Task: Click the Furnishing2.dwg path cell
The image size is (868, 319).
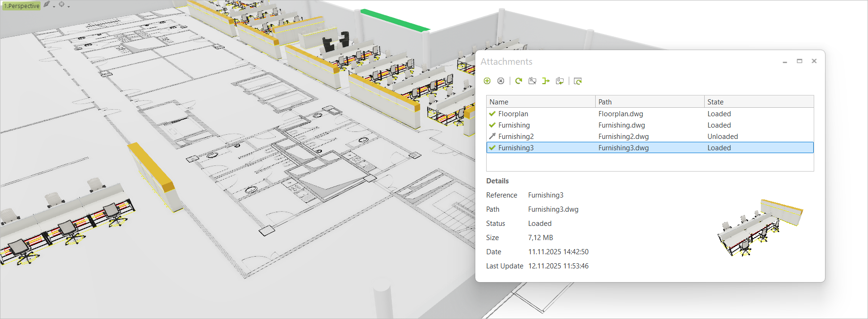Action: pos(624,137)
